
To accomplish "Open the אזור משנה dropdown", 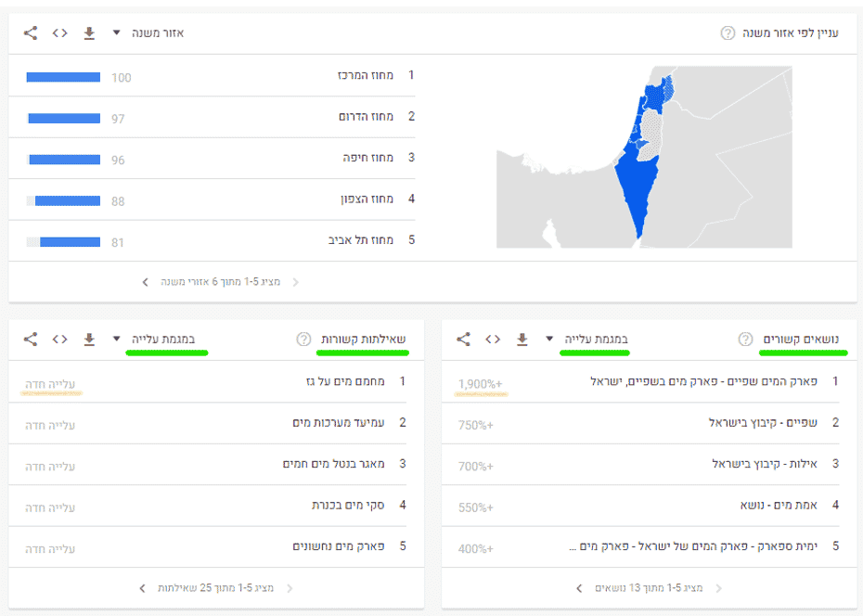I will [148, 33].
